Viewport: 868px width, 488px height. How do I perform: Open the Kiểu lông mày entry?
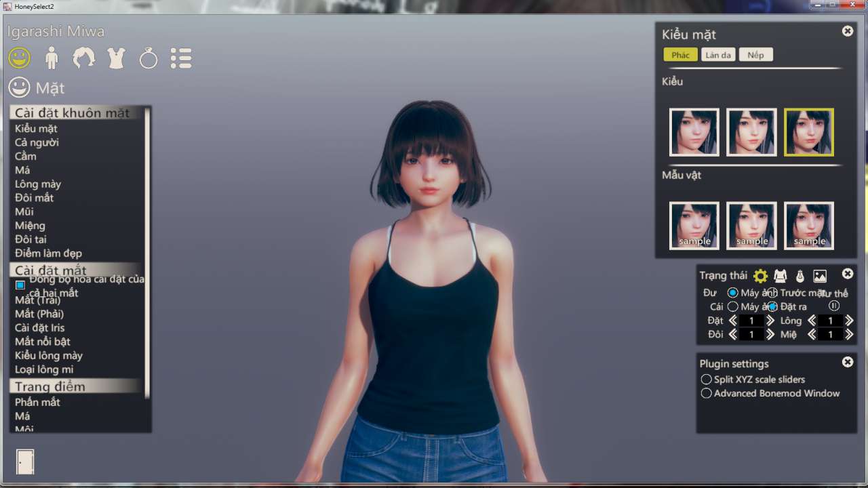pos(49,356)
